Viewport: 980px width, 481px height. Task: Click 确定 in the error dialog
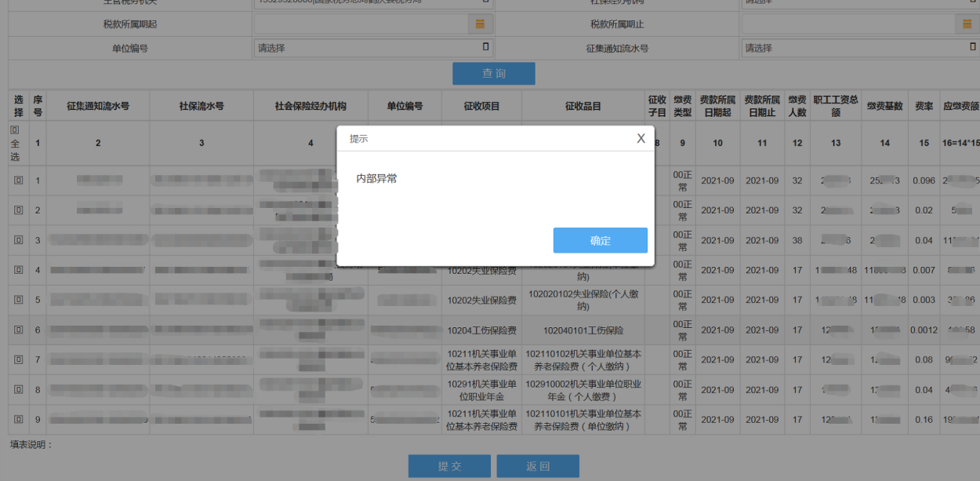600,241
